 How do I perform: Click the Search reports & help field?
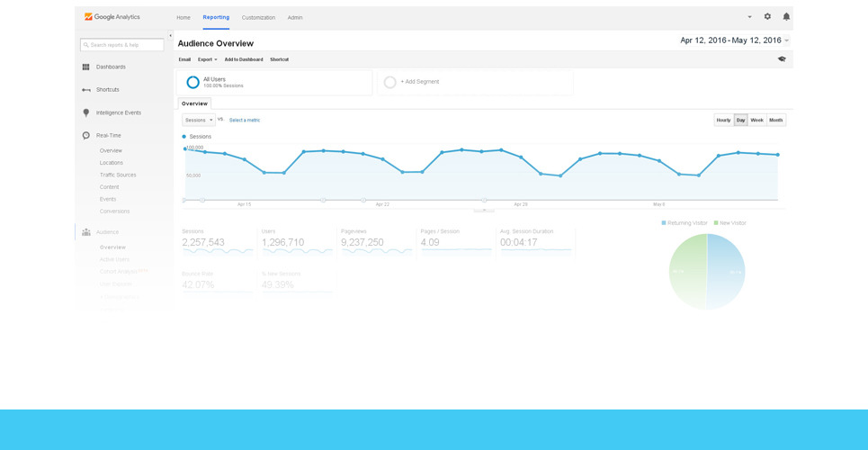point(122,44)
